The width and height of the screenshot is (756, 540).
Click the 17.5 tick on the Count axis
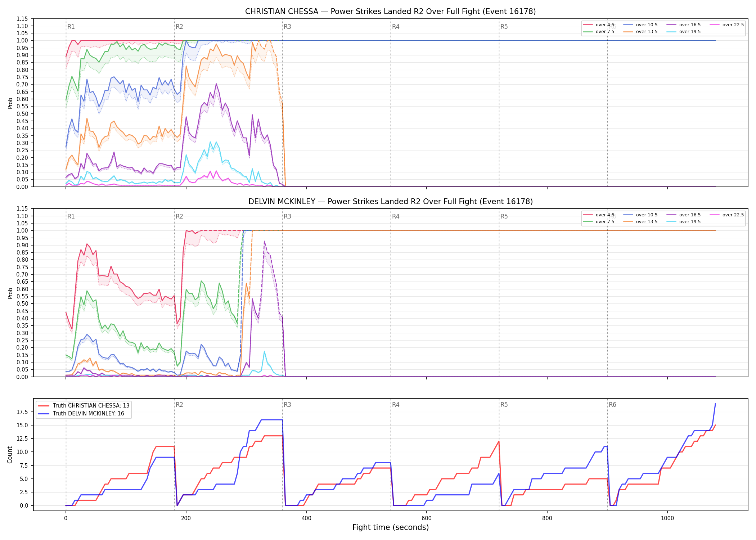point(22,412)
